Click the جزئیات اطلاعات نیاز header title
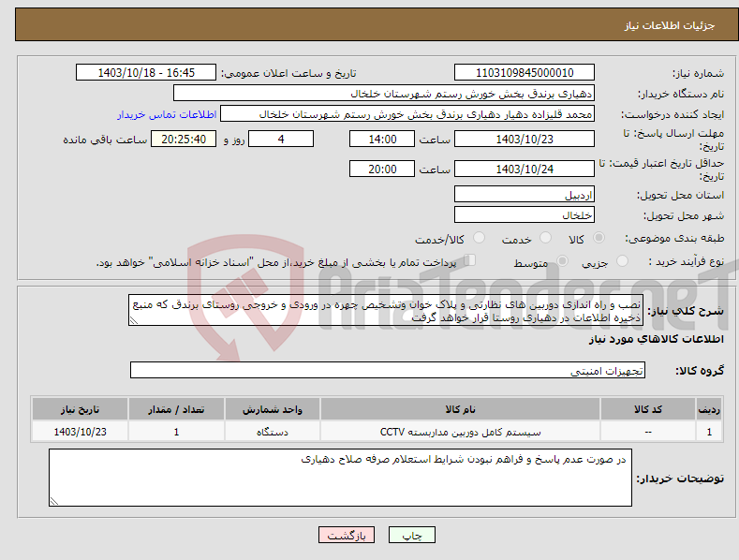Screen dimensions: 739x560 [670, 25]
